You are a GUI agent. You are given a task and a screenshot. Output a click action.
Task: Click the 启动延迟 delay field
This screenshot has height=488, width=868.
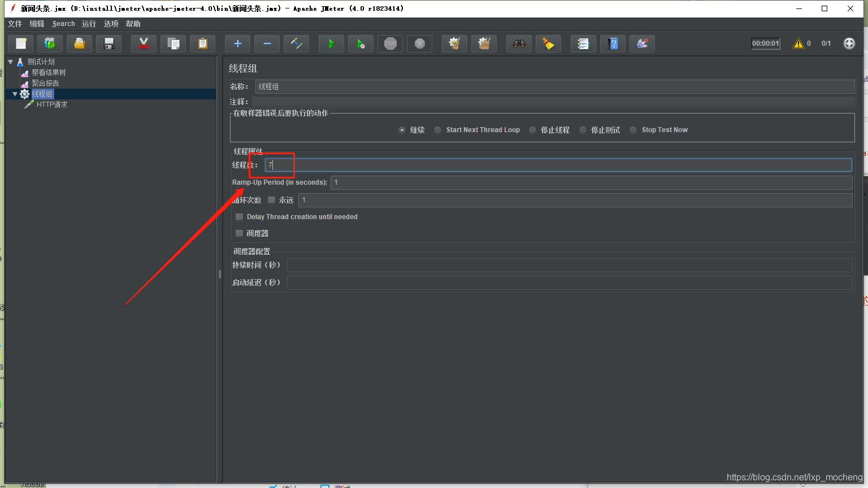(x=570, y=282)
